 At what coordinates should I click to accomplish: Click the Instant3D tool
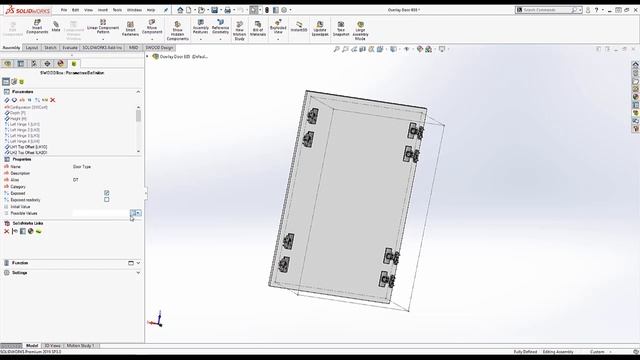[x=299, y=27]
